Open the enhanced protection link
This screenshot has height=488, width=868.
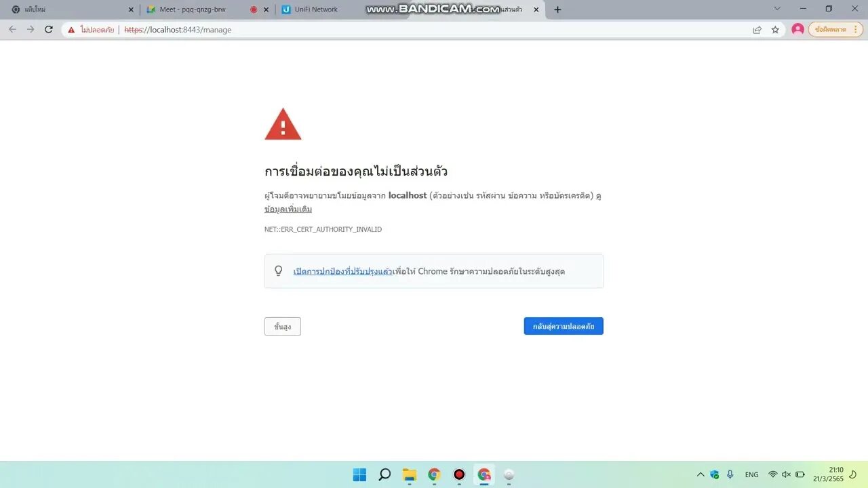coord(342,271)
